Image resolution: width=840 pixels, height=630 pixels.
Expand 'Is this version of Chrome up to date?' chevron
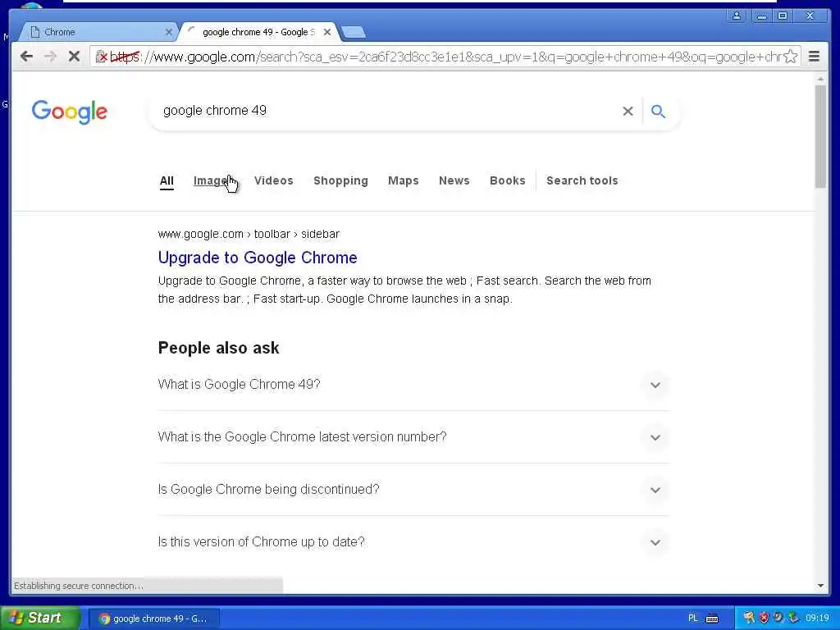[655, 542]
